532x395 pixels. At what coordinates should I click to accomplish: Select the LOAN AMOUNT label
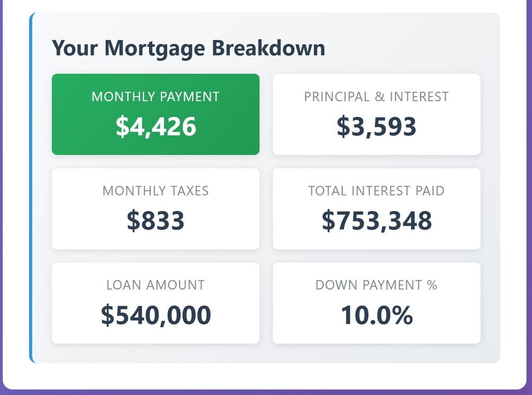point(156,285)
